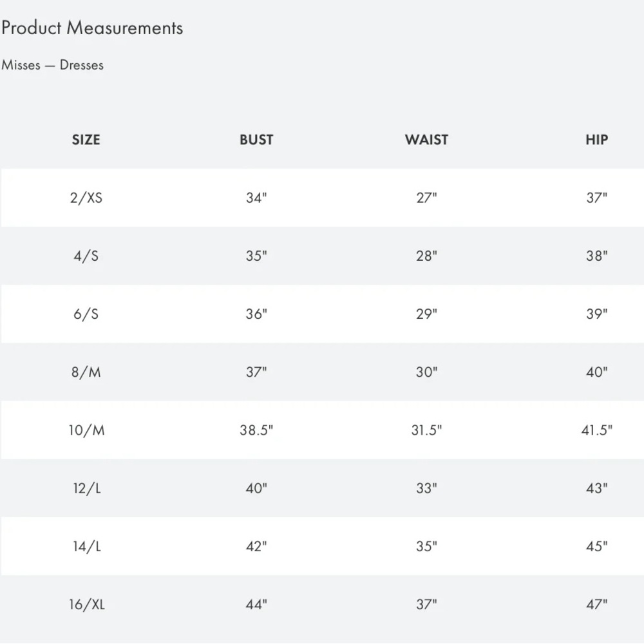Select the Misses — Dresses subtitle
Screen dimensions: 644x644
[52, 65]
